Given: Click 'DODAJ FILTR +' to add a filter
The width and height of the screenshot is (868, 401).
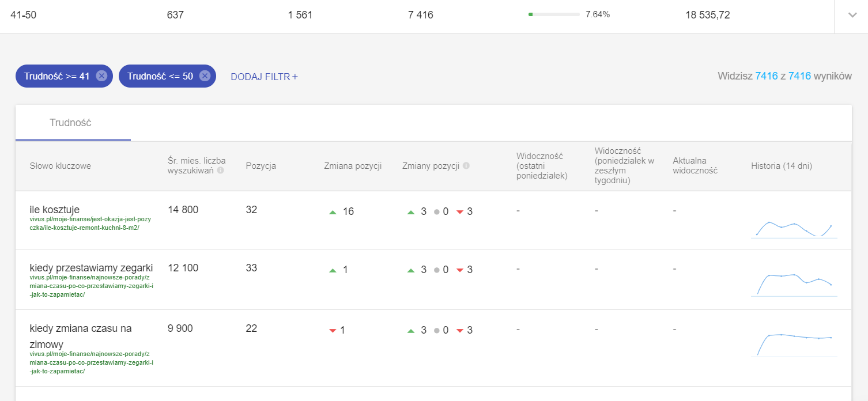Looking at the screenshot, I should [x=264, y=77].
